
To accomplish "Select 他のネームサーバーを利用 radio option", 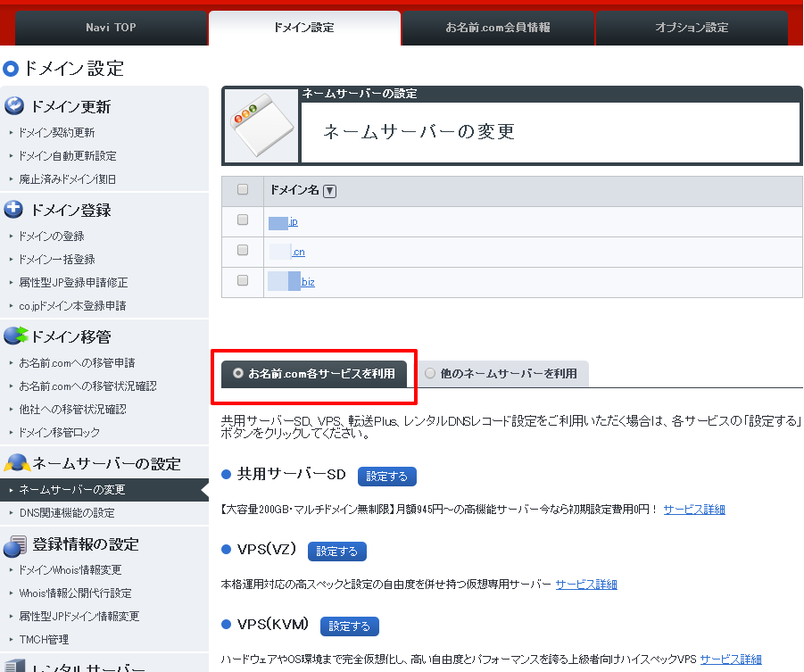I will tap(430, 373).
